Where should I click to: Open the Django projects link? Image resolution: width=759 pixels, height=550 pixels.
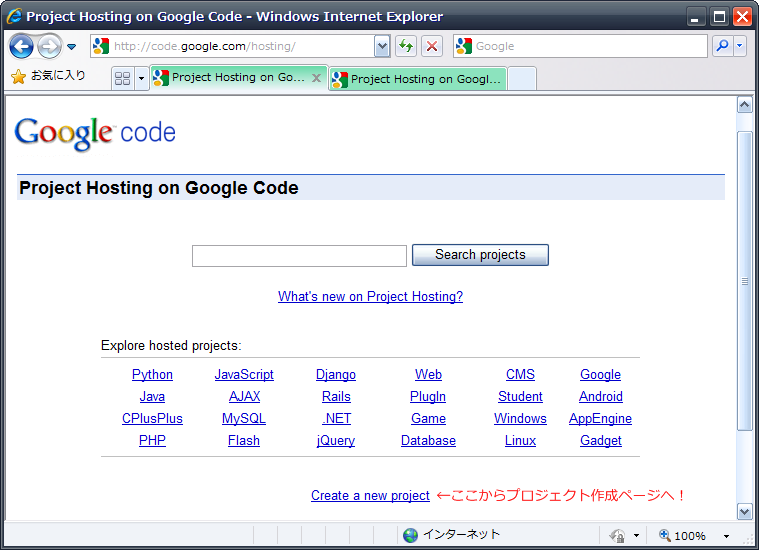[336, 375]
